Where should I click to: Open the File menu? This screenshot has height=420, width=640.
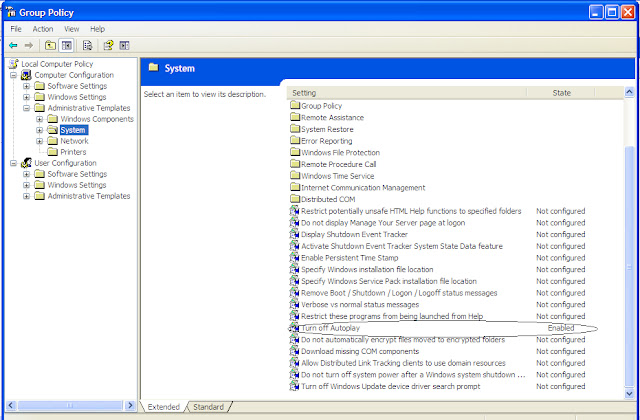point(16,29)
